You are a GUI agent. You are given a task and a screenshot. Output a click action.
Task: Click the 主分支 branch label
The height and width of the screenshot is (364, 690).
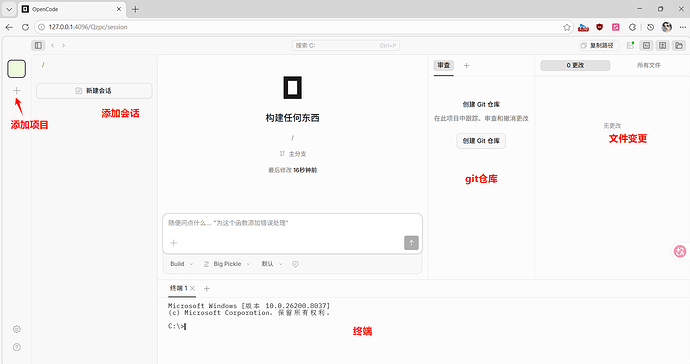click(x=297, y=154)
